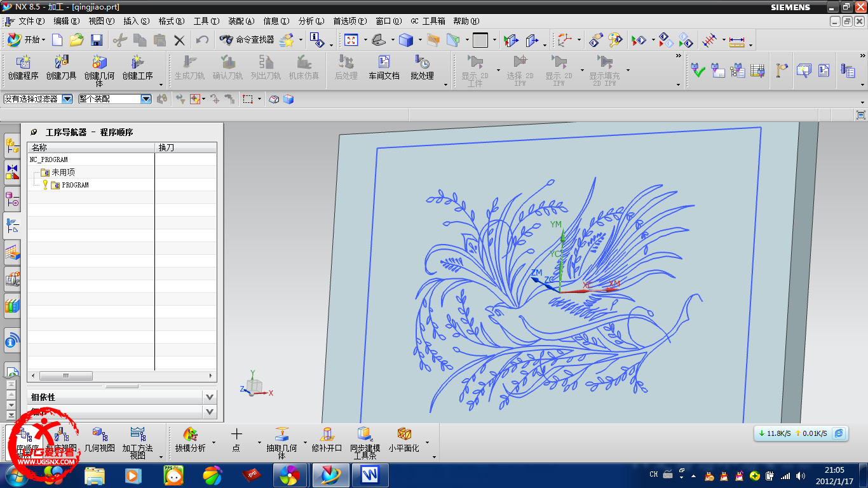
Task: Click the green checkmark verify operation icon
Action: [x=698, y=70]
